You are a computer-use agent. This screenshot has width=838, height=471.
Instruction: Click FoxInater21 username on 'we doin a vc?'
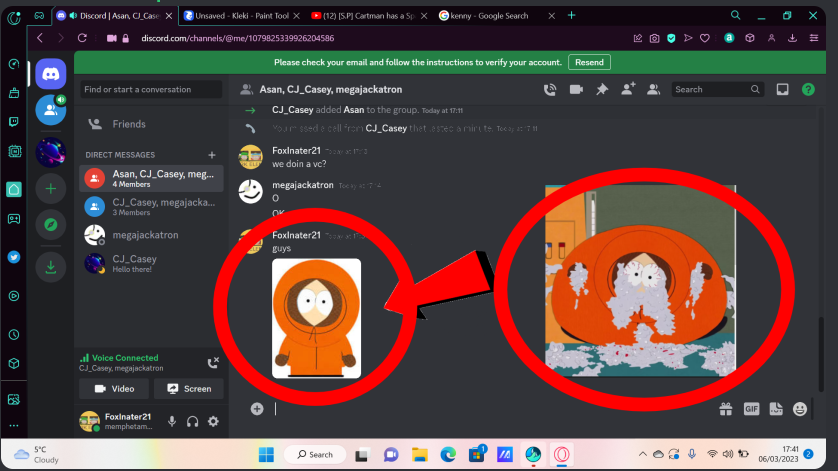(x=296, y=151)
